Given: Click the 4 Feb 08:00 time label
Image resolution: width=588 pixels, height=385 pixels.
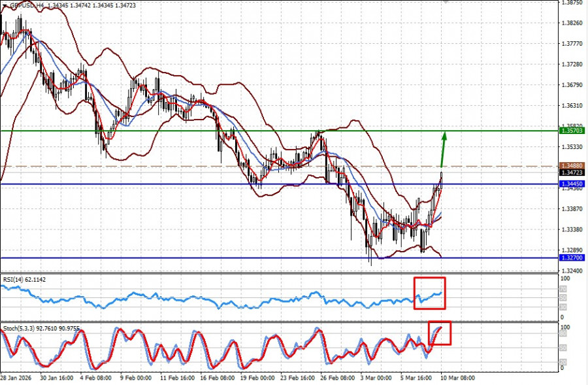Looking at the screenshot, I should click(95, 378).
